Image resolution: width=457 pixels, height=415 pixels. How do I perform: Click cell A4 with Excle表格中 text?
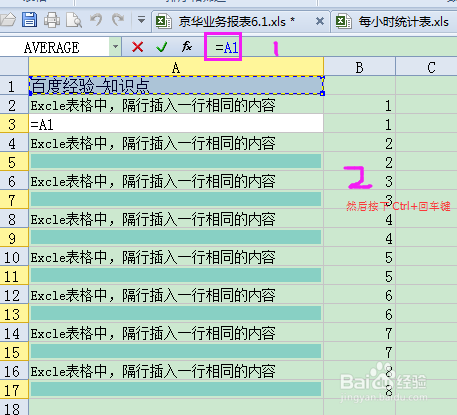pyautogui.click(x=176, y=143)
